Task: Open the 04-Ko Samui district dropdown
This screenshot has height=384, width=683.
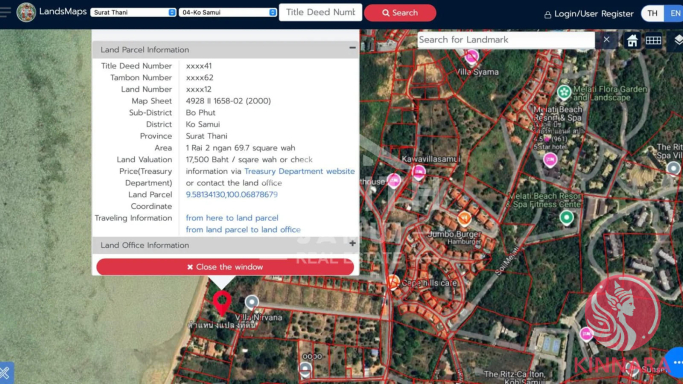Action: 227,13
